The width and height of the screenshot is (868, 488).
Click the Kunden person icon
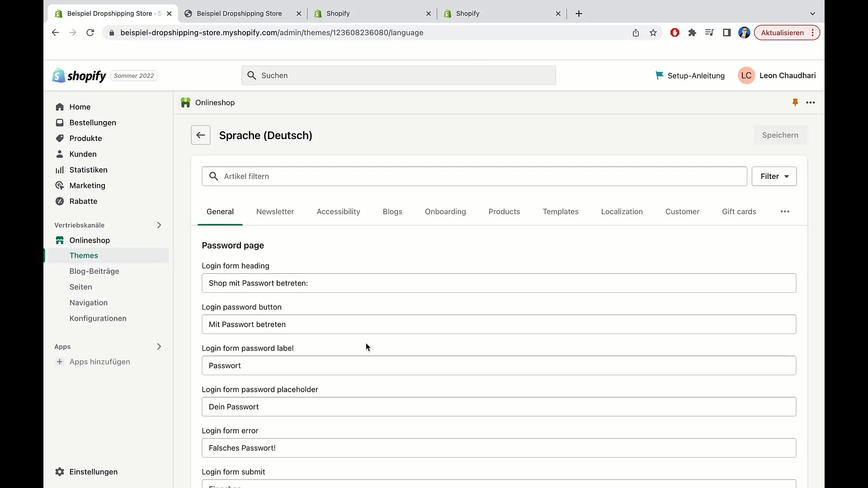click(60, 154)
